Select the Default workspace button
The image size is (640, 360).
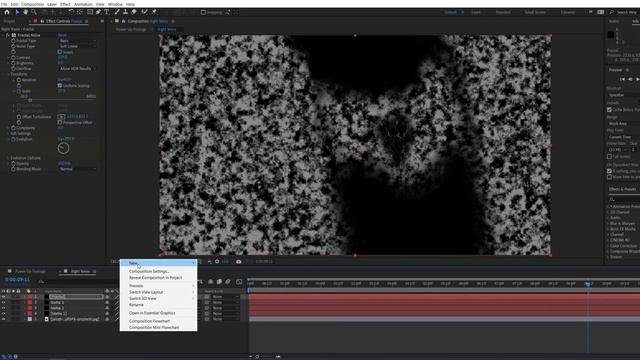[x=451, y=12]
